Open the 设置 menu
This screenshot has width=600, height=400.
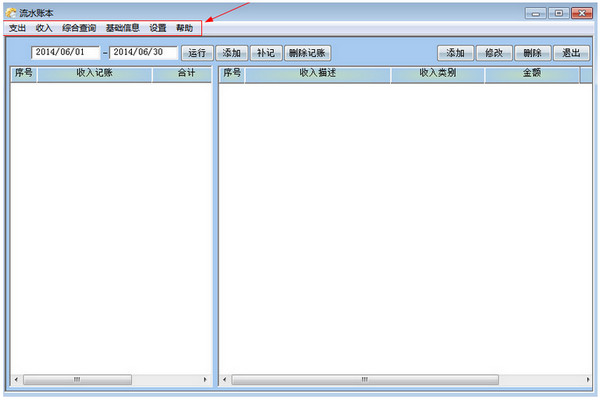tap(158, 28)
